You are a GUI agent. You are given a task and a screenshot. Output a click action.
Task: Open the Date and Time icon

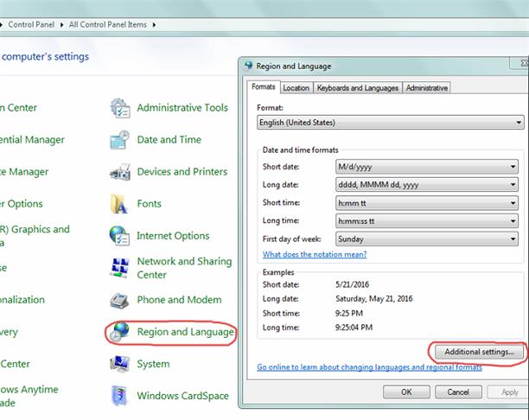tap(120, 140)
